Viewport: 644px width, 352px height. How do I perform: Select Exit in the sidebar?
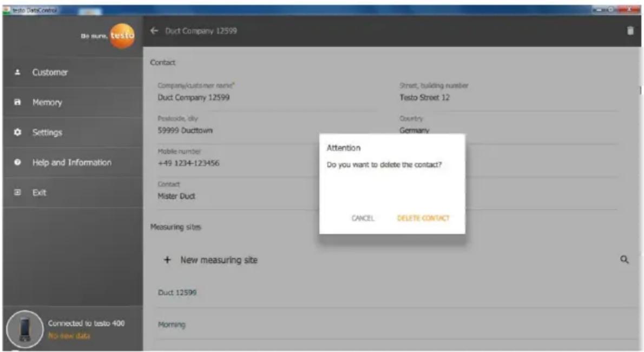pos(73,192)
